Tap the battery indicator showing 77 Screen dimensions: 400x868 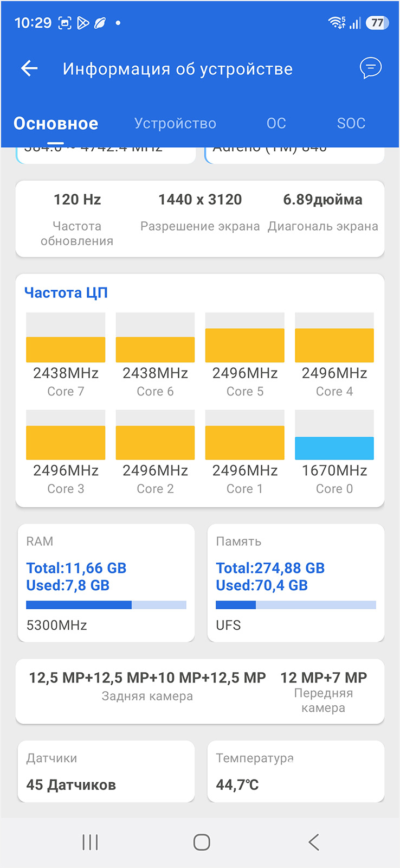pyautogui.click(x=377, y=23)
